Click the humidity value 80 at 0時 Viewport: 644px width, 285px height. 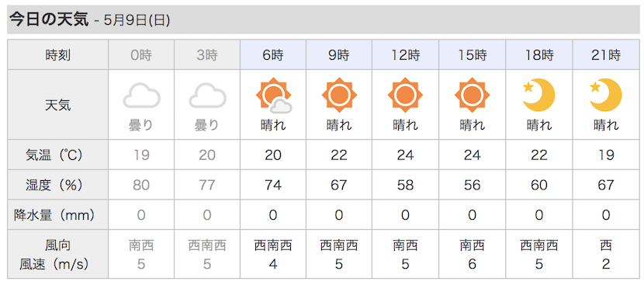141,185
